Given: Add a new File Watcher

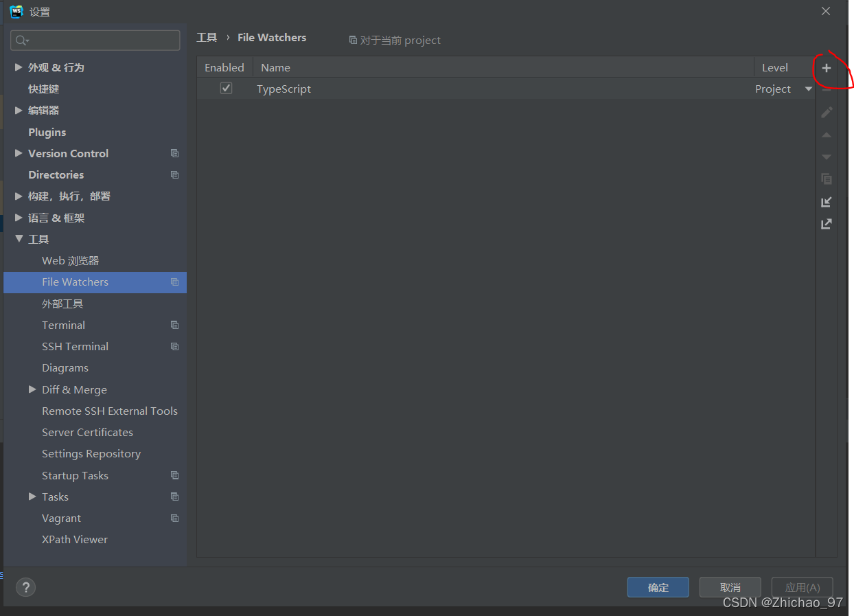Looking at the screenshot, I should tap(827, 68).
